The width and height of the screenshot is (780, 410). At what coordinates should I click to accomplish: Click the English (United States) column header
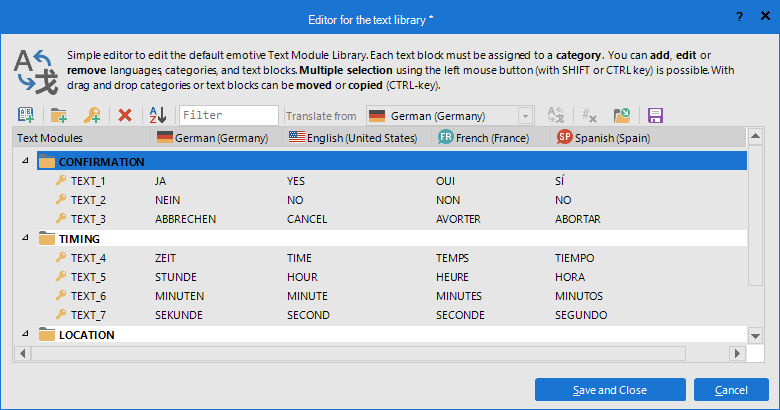[x=357, y=138]
